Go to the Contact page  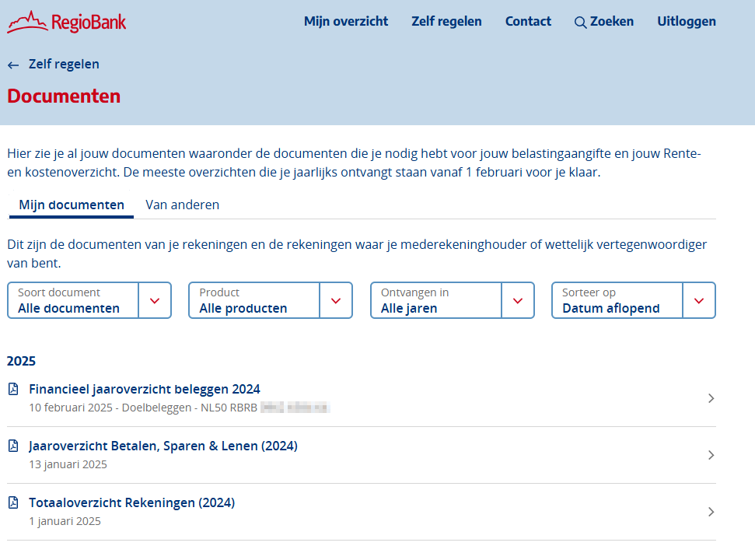click(528, 22)
